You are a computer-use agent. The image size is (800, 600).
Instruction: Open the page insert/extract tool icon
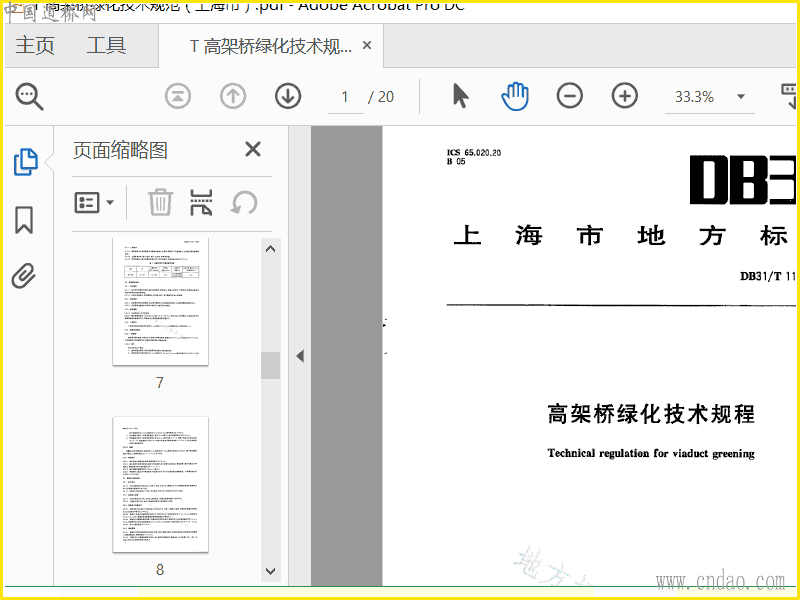[x=201, y=203]
